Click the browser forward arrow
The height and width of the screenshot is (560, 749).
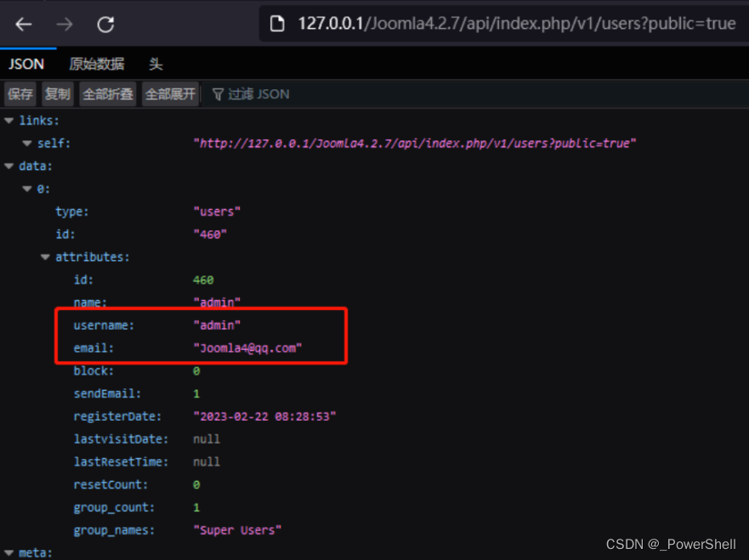click(65, 24)
